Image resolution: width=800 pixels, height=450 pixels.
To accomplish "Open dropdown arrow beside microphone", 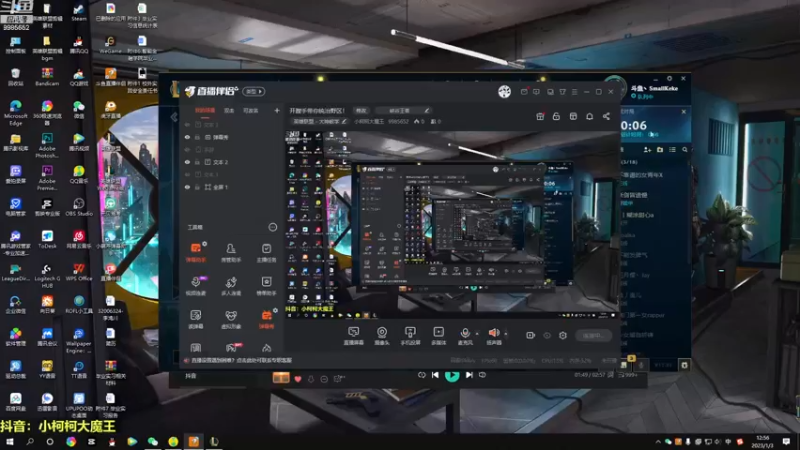I will pyautogui.click(x=477, y=334).
